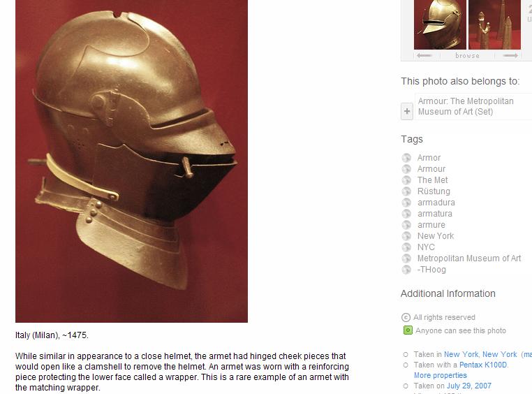Select the helmet thumbnail in photostream
The height and width of the screenshot is (394, 532).
[440, 24]
